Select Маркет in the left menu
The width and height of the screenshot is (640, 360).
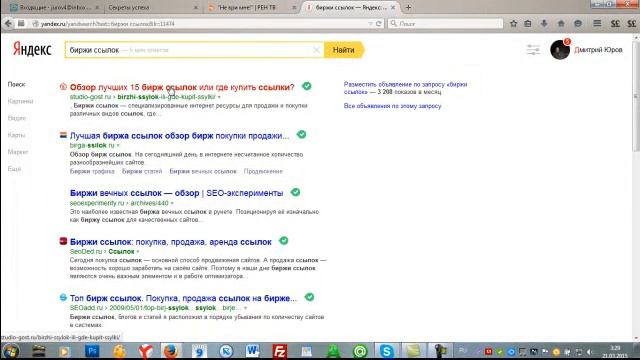(18, 152)
